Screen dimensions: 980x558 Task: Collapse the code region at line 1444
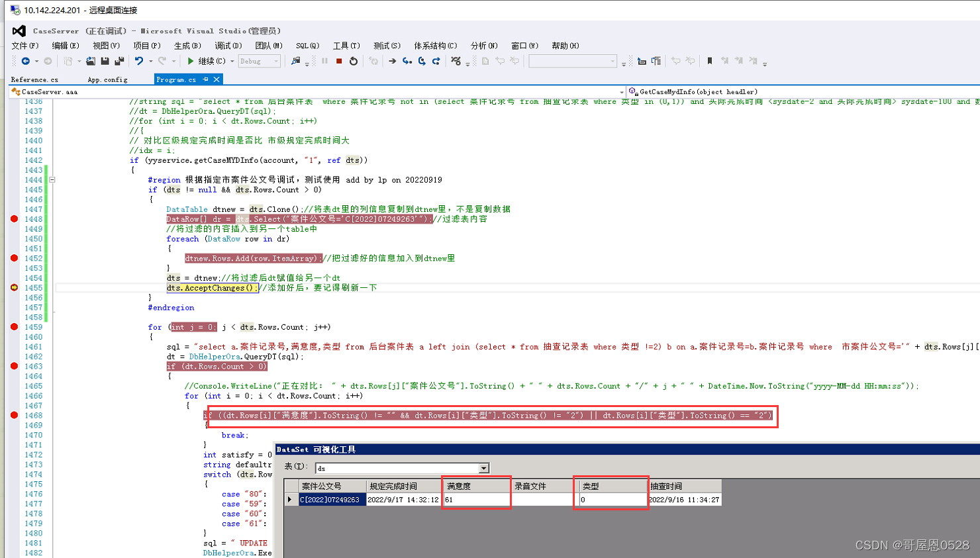coord(52,179)
